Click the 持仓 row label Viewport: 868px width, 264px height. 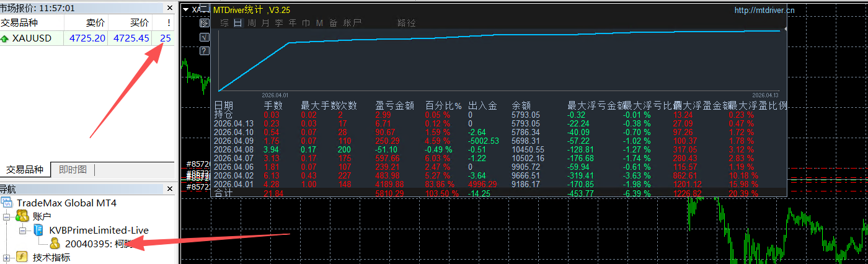(223, 115)
